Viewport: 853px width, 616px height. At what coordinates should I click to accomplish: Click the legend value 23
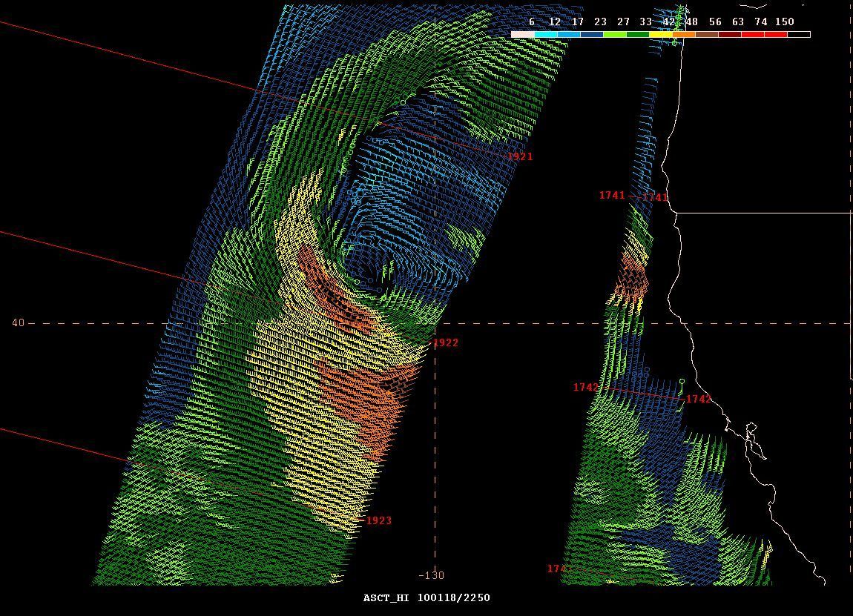point(600,21)
